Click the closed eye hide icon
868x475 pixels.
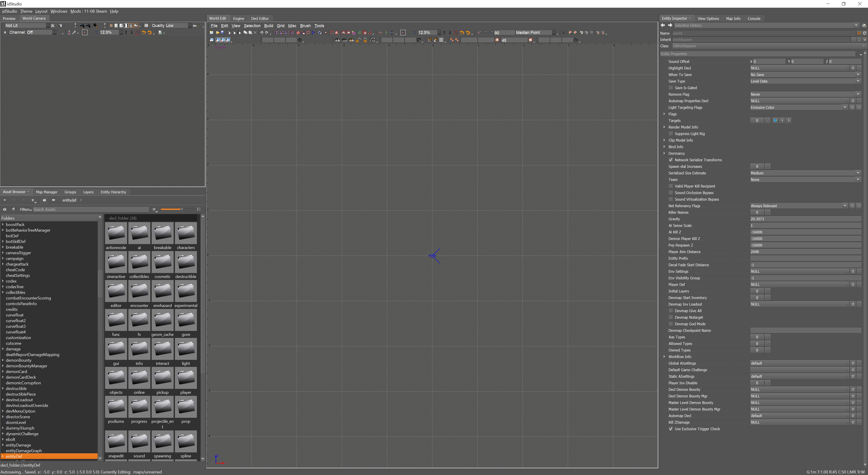(344, 40)
